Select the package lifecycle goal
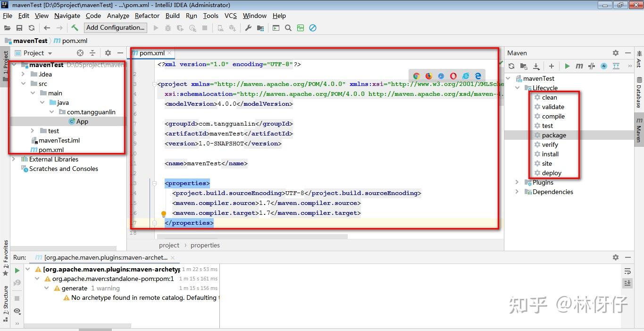The image size is (644, 331). (554, 135)
